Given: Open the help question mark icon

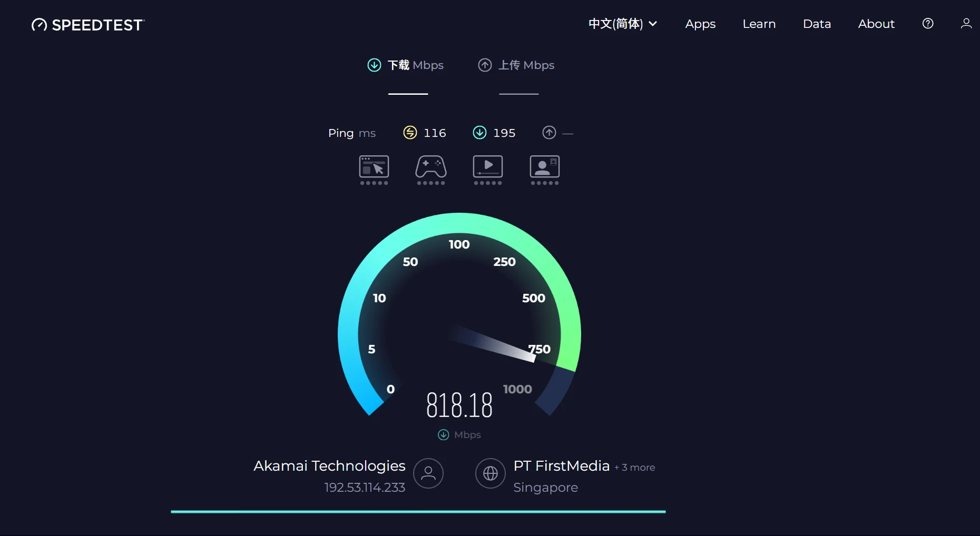Looking at the screenshot, I should click(928, 24).
